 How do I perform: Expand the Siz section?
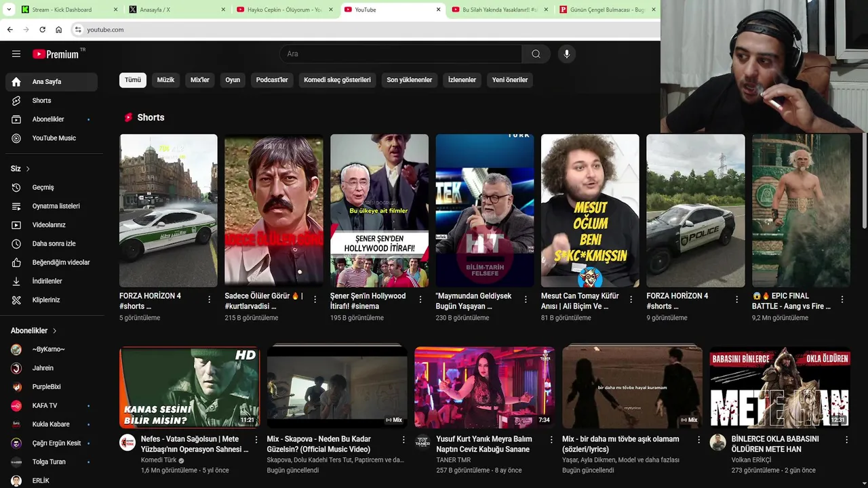(x=20, y=168)
